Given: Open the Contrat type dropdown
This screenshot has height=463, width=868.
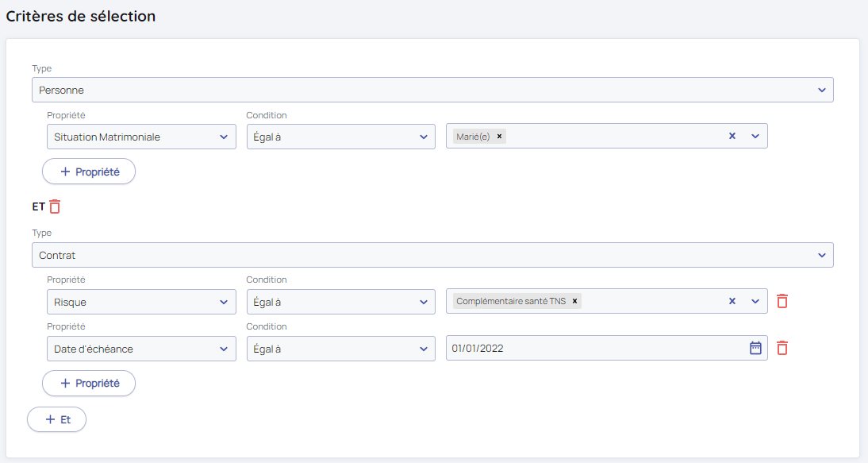Looking at the screenshot, I should click(432, 255).
